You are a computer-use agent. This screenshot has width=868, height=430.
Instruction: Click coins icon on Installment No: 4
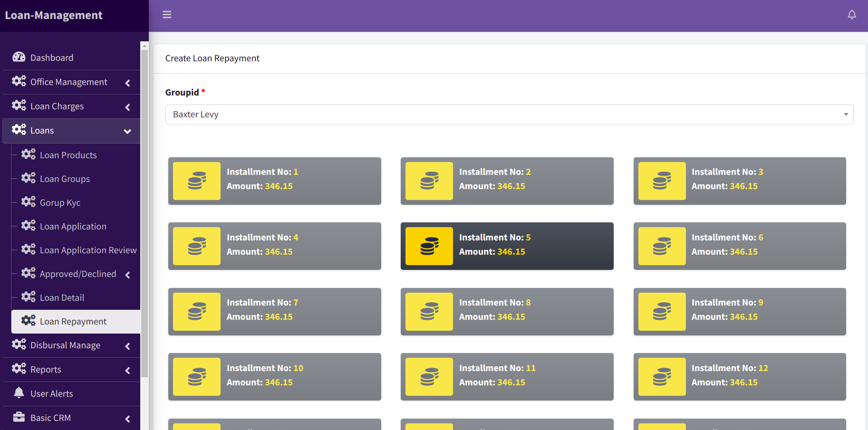pyautogui.click(x=197, y=246)
